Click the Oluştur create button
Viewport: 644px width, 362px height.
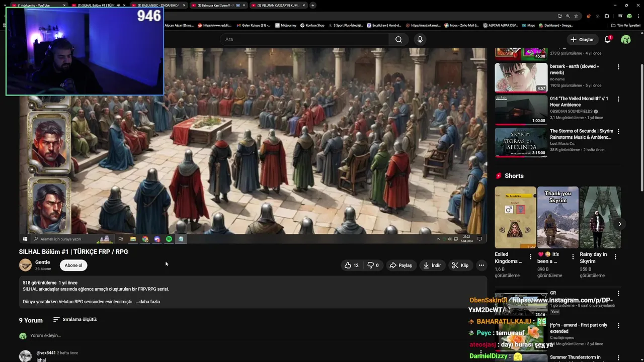point(582,39)
